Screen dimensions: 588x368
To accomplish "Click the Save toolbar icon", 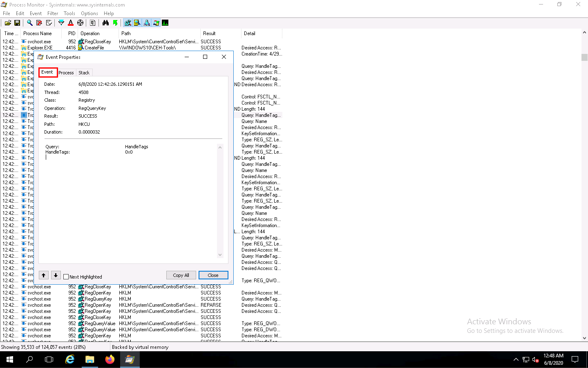I will [x=17, y=23].
